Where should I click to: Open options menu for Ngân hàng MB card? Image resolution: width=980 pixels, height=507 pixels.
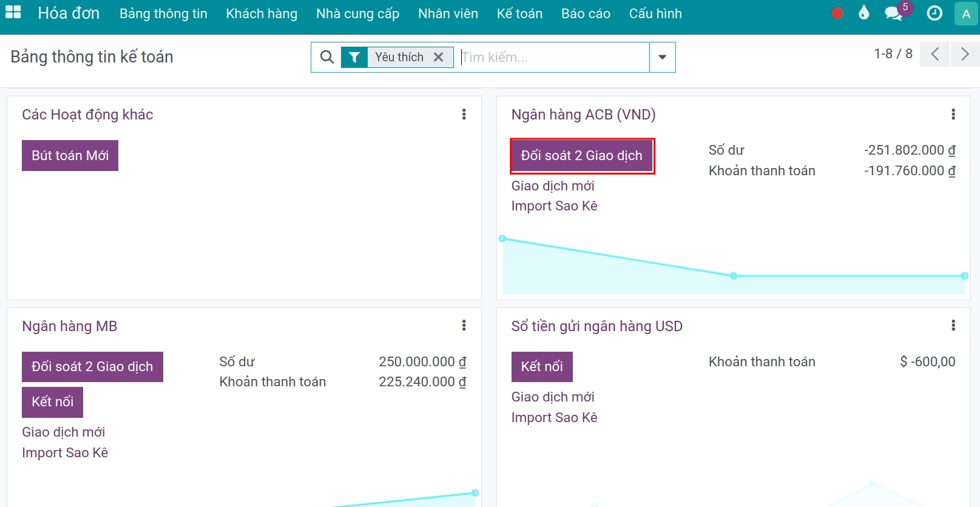point(464,326)
